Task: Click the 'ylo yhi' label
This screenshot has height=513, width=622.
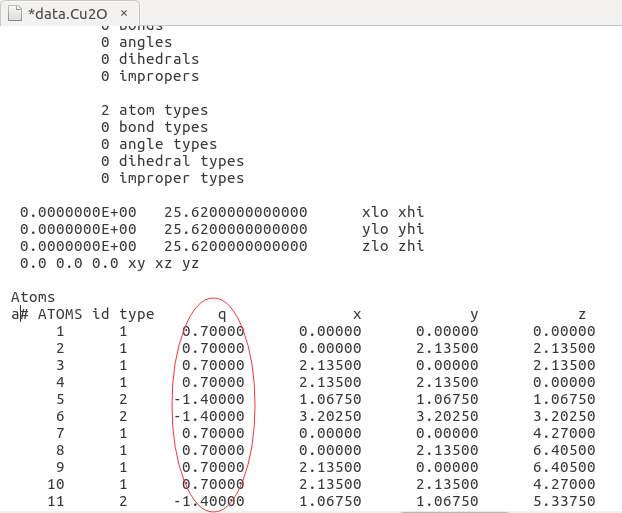Action: pyautogui.click(x=393, y=229)
